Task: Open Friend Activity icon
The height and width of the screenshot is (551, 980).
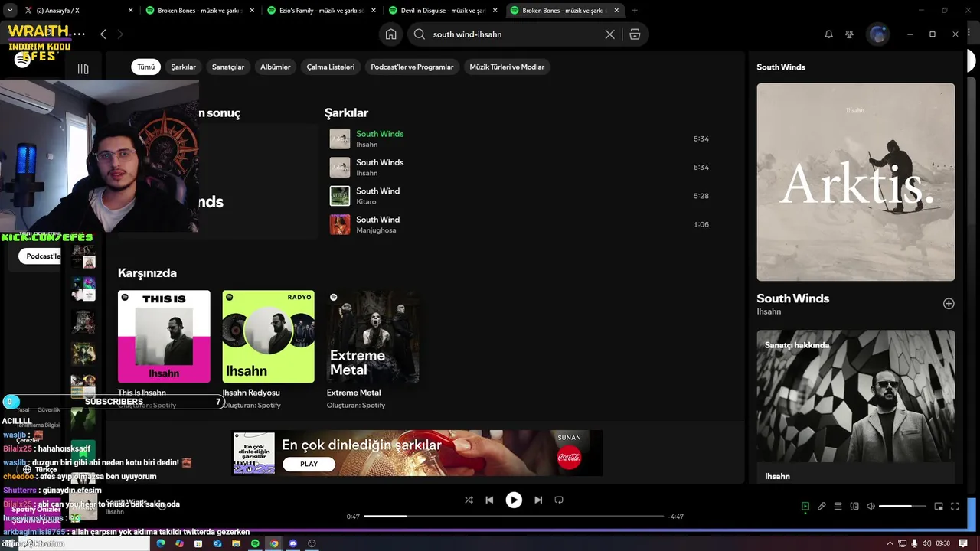Action: [849, 34]
